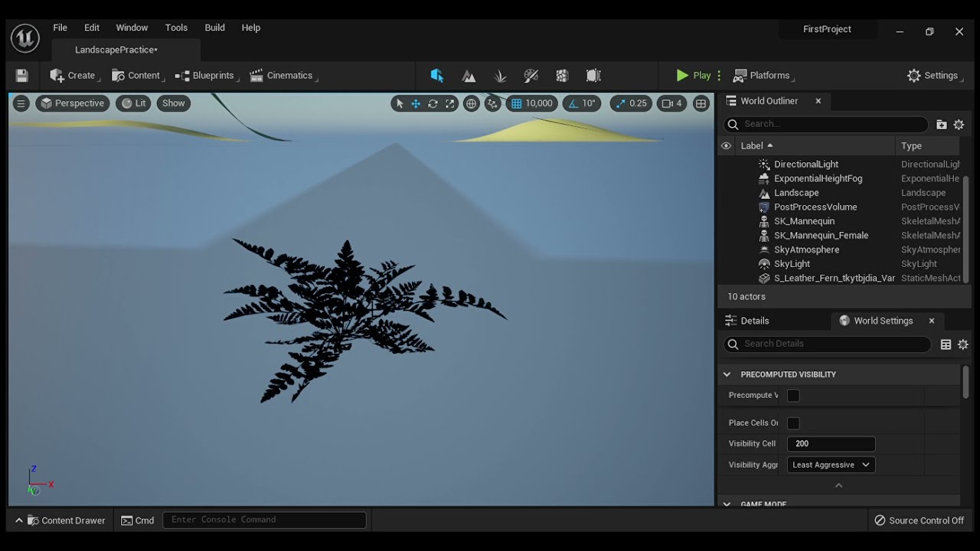
Task: Enable the Precompute Visibility checkbox
Action: point(793,396)
